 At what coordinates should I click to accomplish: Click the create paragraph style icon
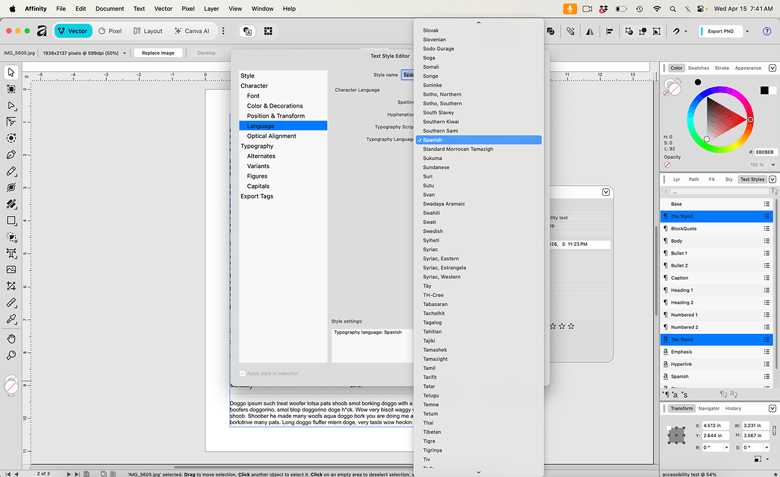[x=668, y=394]
